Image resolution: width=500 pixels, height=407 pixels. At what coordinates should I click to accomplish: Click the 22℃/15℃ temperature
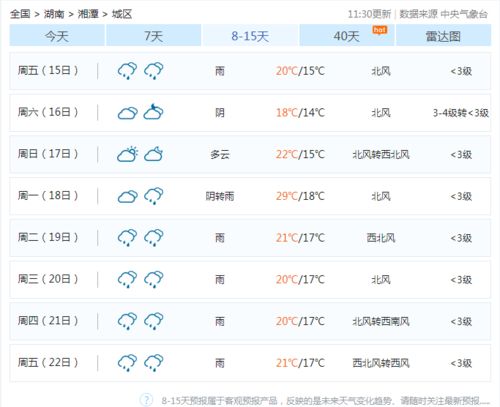coord(300,154)
